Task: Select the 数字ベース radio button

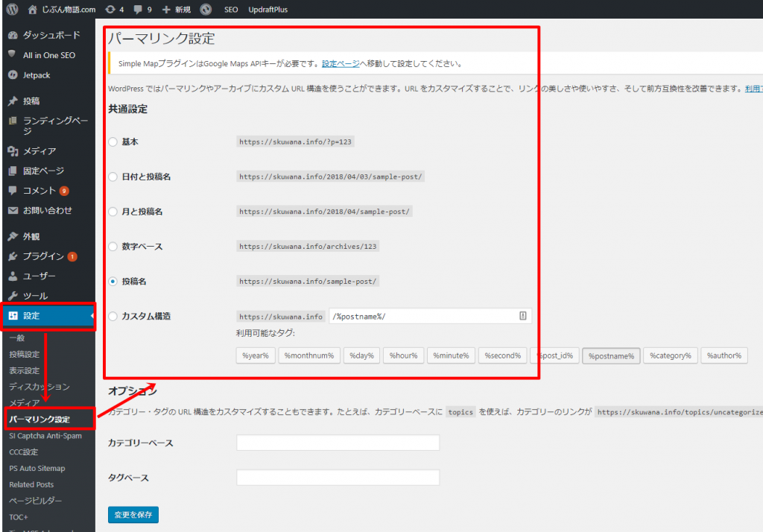Action: tap(113, 247)
